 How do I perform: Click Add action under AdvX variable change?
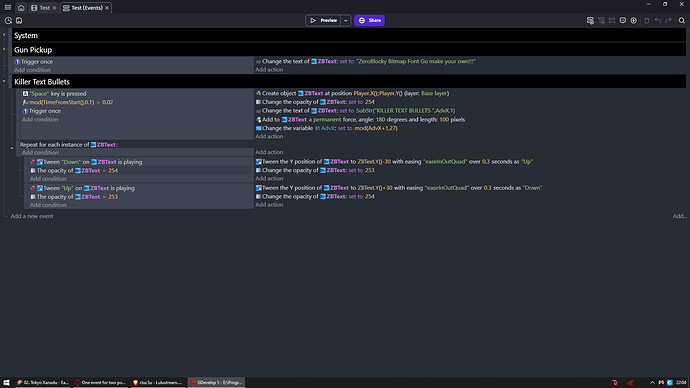click(269, 136)
